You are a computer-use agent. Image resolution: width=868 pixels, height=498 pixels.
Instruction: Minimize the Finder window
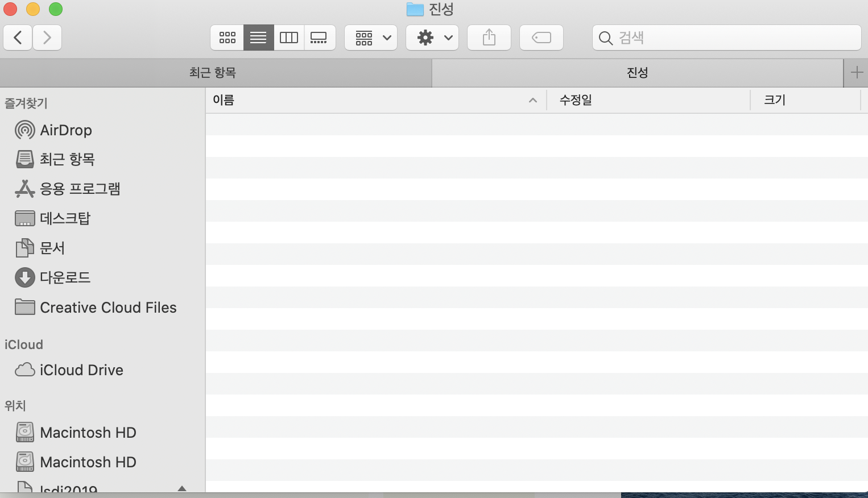[x=33, y=9]
